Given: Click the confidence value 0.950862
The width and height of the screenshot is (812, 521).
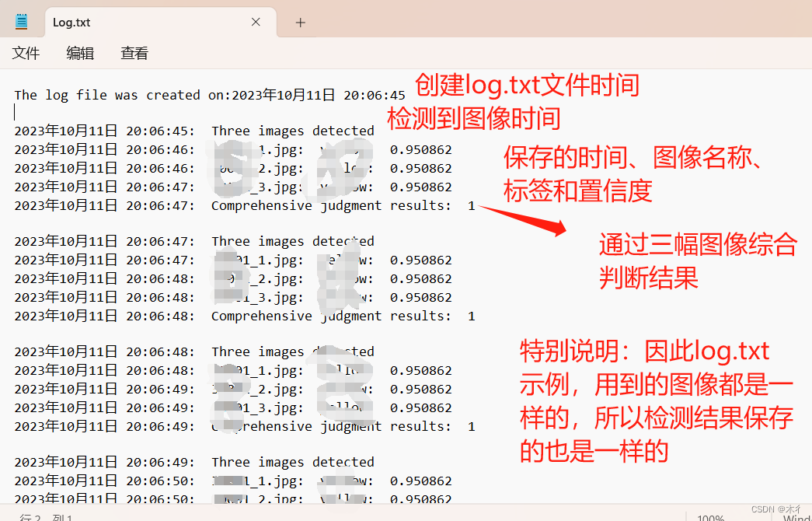Looking at the screenshot, I should tap(420, 149).
